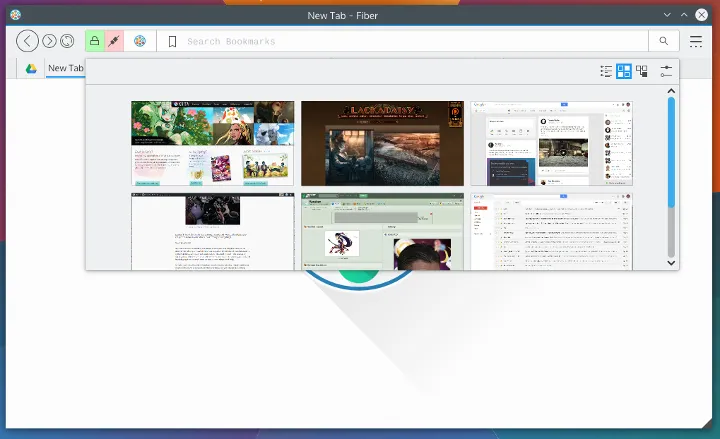Click the keep-below down chevron in title bar

pyautogui.click(x=667, y=15)
